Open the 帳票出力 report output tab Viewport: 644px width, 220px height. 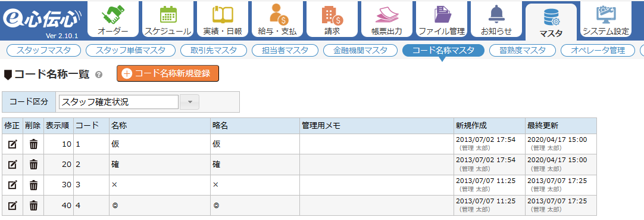click(386, 19)
